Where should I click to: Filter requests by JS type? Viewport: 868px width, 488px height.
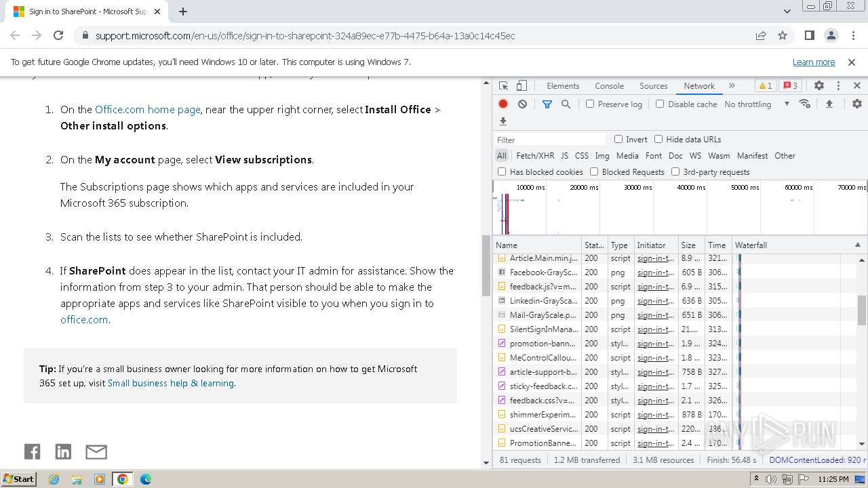[564, 156]
